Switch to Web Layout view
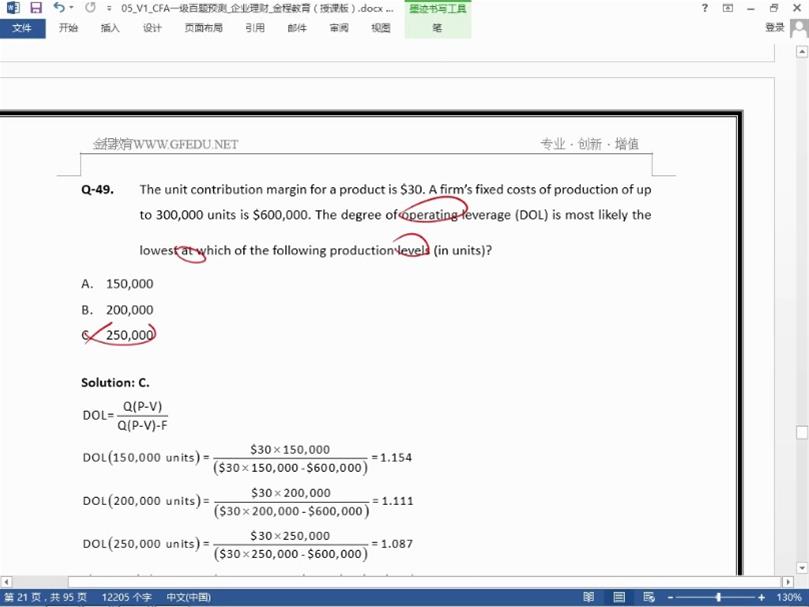Viewport: 809px width, 607px height. point(651,597)
